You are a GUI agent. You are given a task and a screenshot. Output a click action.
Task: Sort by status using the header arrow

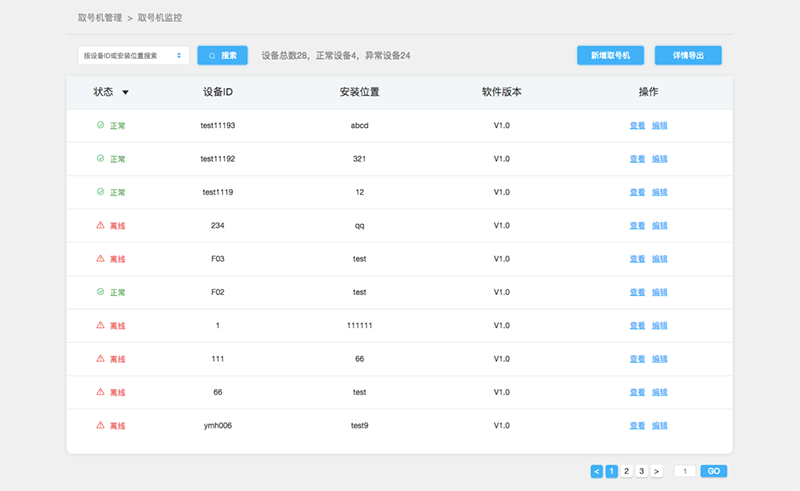(125, 92)
